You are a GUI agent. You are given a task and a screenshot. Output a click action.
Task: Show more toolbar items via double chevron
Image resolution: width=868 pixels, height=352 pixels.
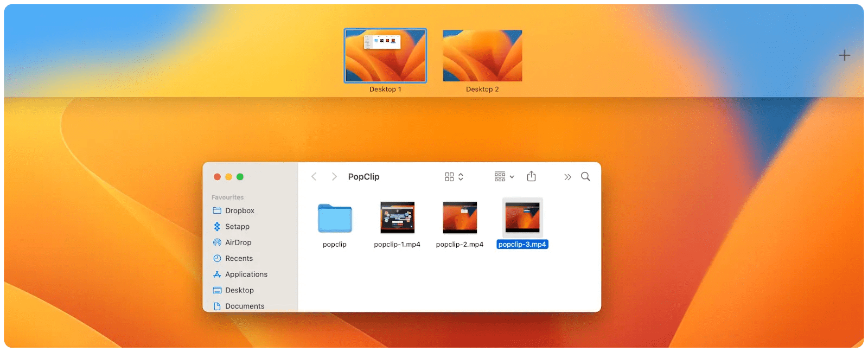(567, 177)
